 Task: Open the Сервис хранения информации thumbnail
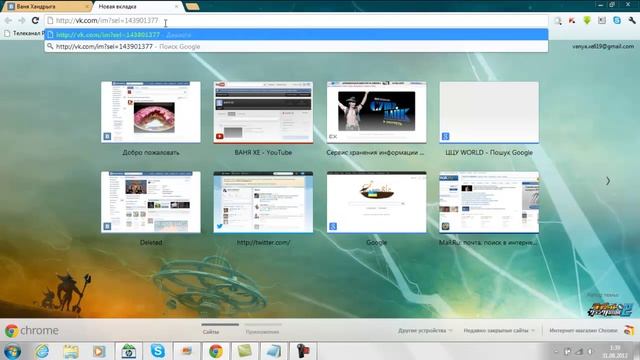click(376, 112)
